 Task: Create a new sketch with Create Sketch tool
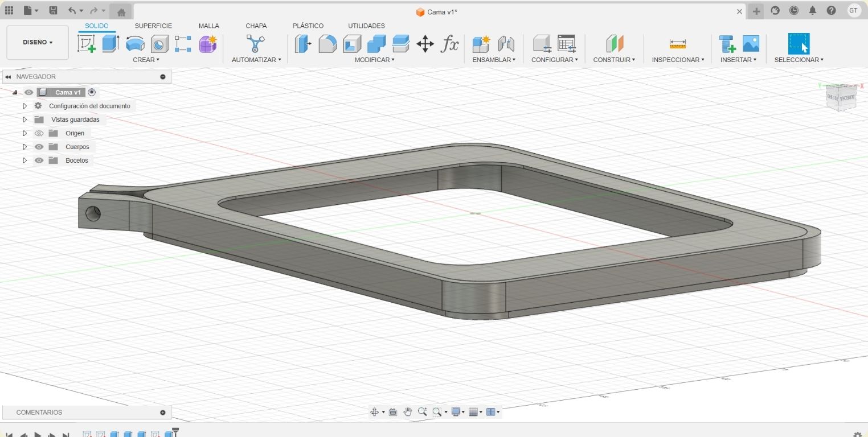click(x=87, y=44)
